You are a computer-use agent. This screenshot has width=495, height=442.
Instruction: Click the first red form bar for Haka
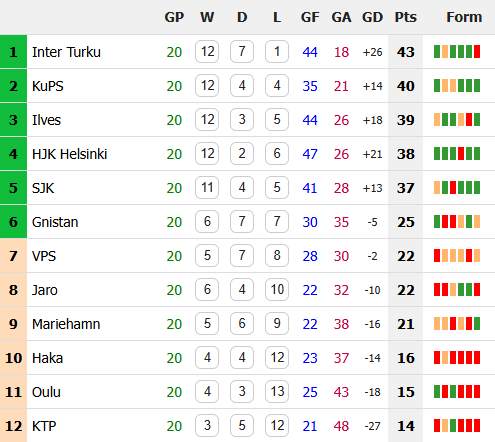(x=437, y=358)
